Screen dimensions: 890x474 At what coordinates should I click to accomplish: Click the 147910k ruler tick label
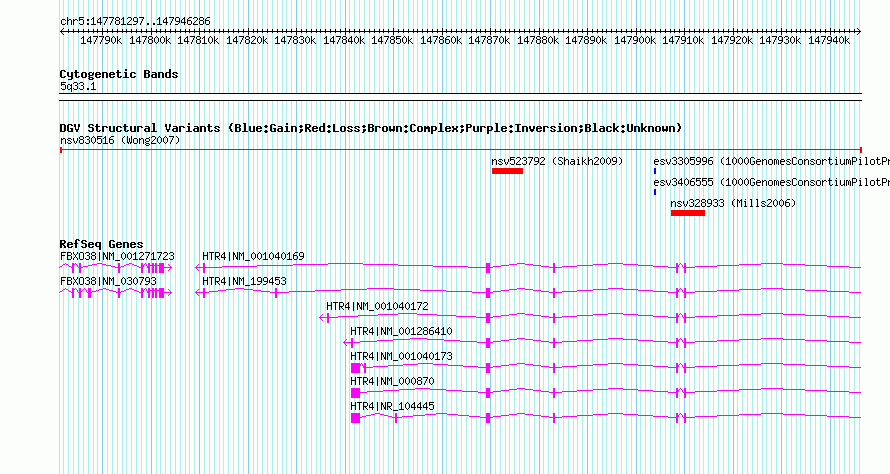683,40
